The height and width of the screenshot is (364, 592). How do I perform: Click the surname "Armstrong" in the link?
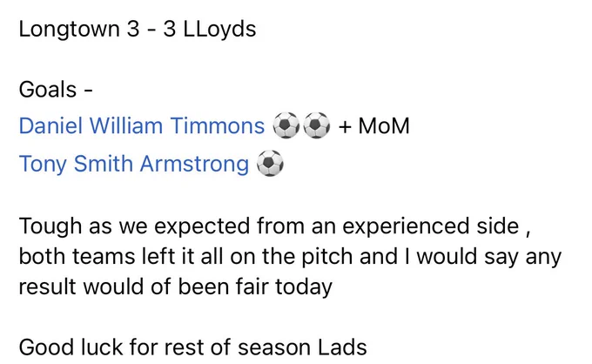click(194, 164)
